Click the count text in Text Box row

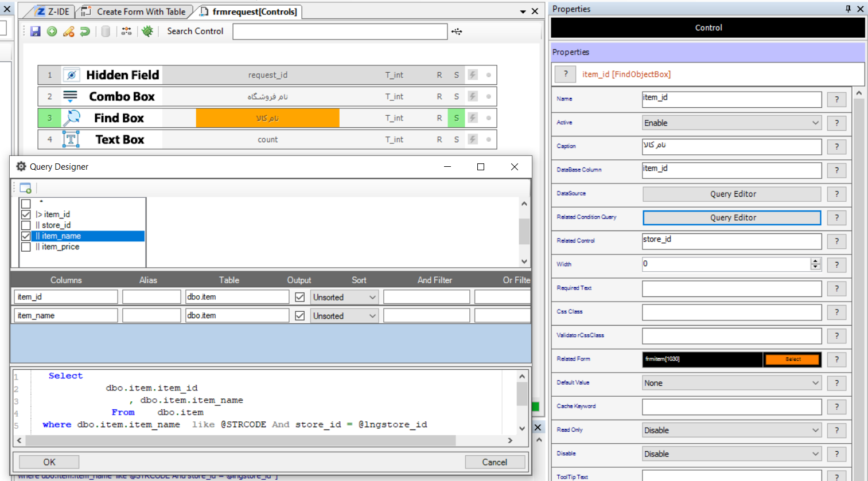(267, 139)
